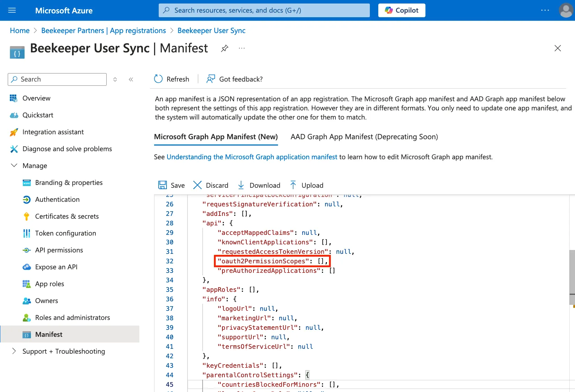Close the Manifest blade
This screenshot has height=392, width=575.
(558, 48)
